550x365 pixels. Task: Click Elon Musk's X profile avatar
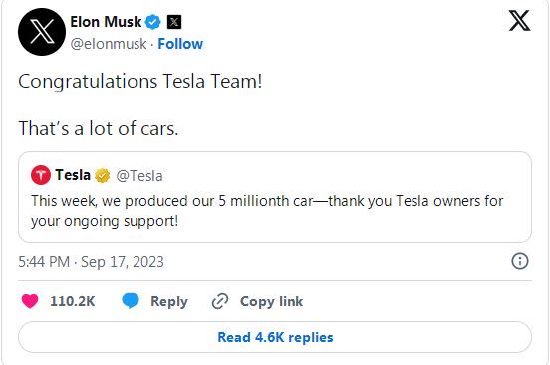pyautogui.click(x=42, y=32)
